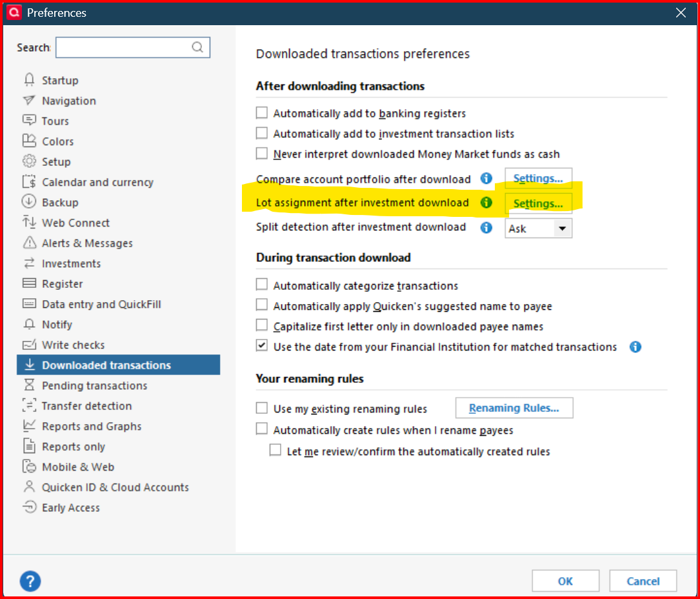
Task: Click the Early Access icon
Action: [x=29, y=507]
